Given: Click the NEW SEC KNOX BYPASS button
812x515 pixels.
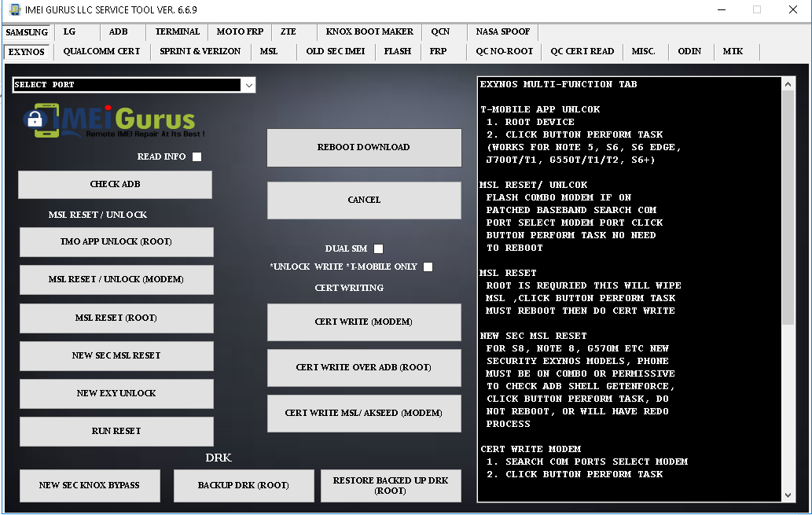Looking at the screenshot, I should (x=90, y=486).
